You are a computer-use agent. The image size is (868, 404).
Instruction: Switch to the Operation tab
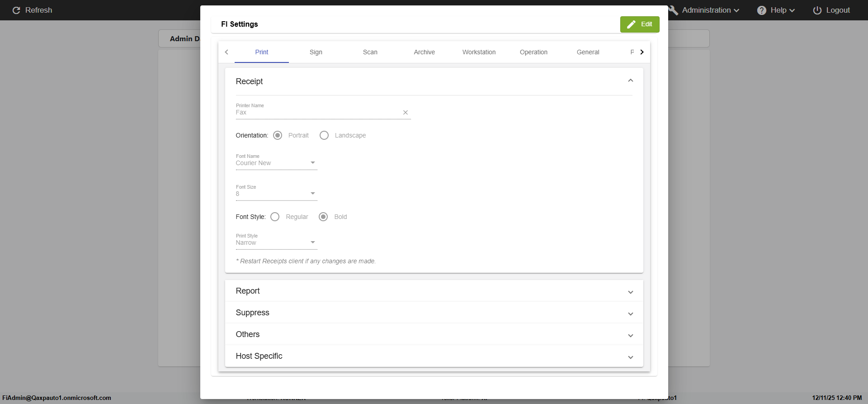tap(533, 52)
